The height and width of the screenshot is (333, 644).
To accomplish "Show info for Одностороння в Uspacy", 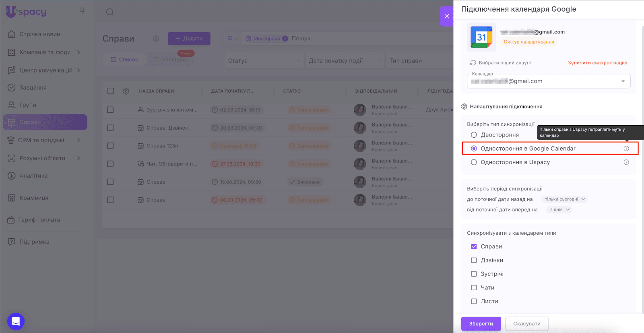I will [626, 162].
